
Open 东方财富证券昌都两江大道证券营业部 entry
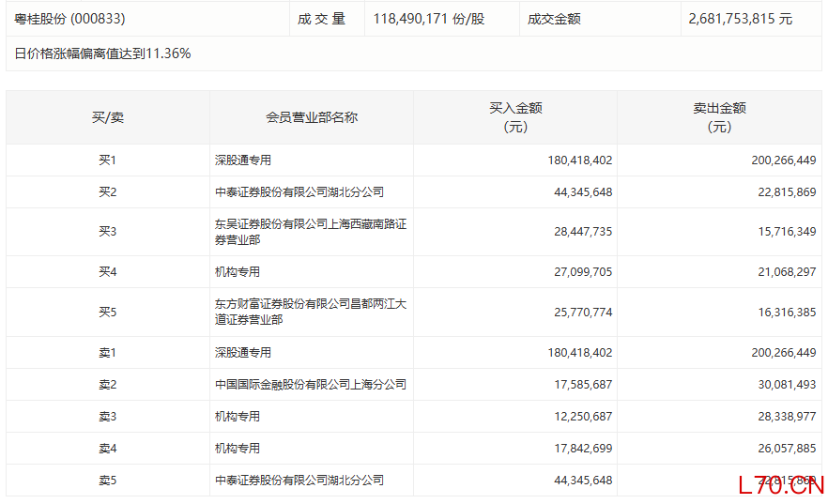(x=310, y=312)
